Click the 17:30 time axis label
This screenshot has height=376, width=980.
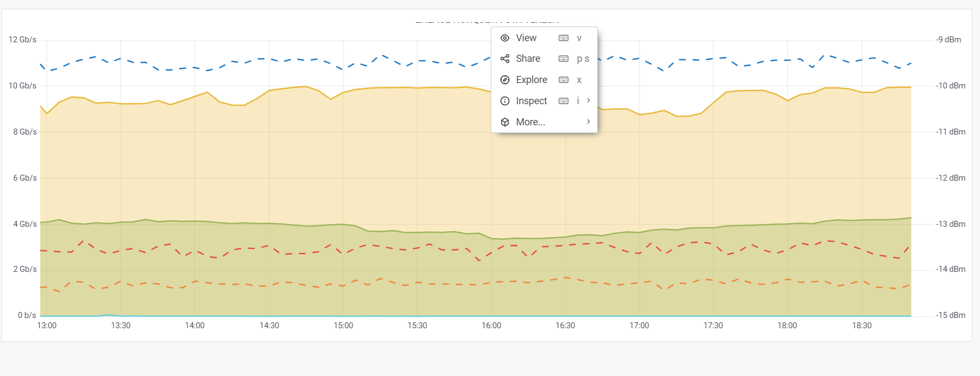(713, 326)
